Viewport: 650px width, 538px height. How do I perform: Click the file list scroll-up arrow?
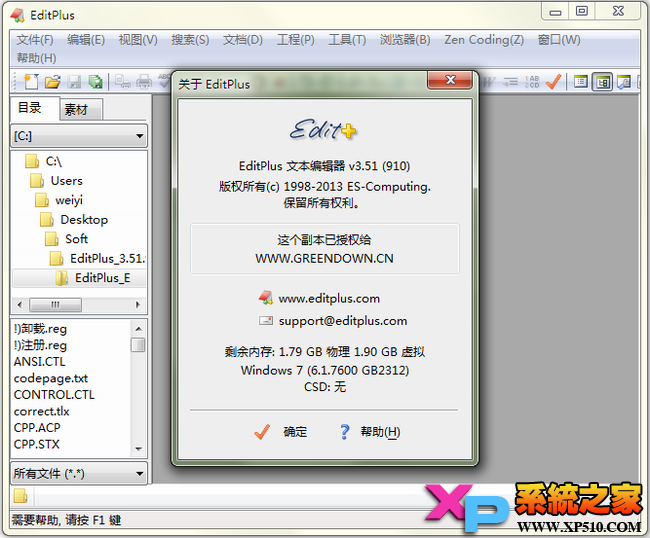click(138, 329)
